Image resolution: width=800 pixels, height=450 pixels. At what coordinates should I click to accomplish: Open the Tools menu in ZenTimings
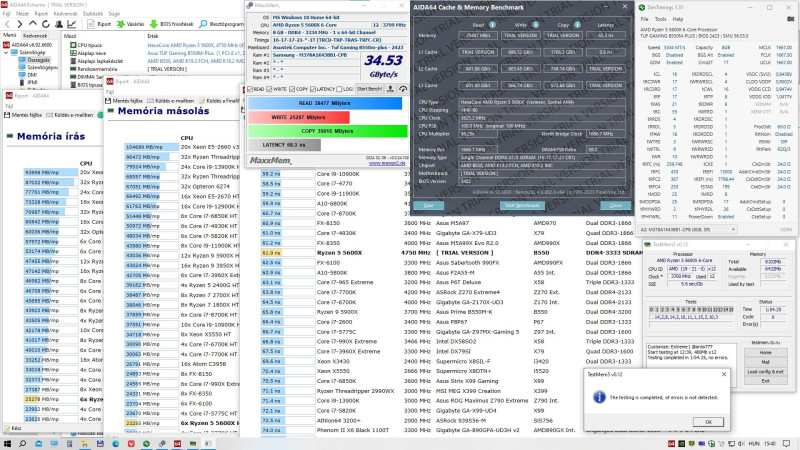[x=661, y=19]
